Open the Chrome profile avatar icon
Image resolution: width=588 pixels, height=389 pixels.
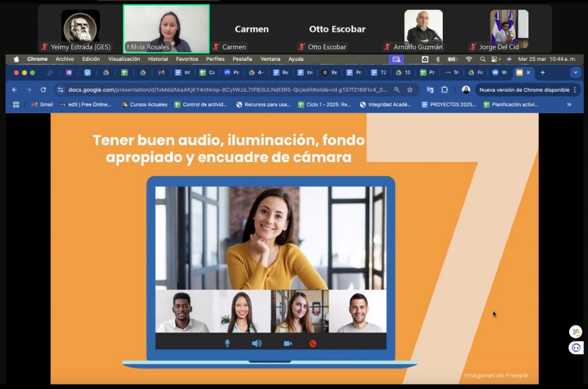pos(466,90)
